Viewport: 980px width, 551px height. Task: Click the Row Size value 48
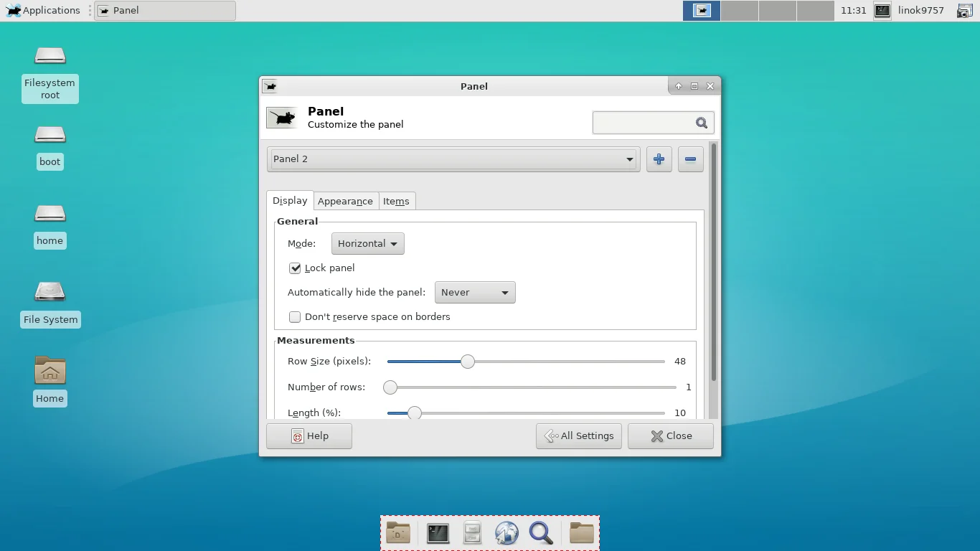(x=680, y=362)
